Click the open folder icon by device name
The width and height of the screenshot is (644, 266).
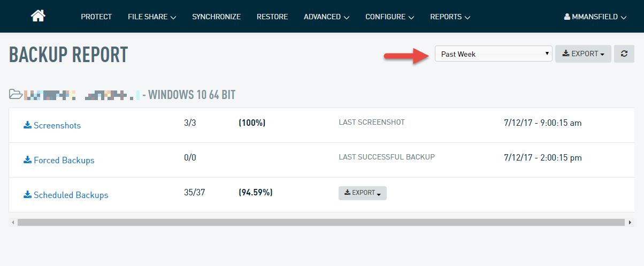16,95
